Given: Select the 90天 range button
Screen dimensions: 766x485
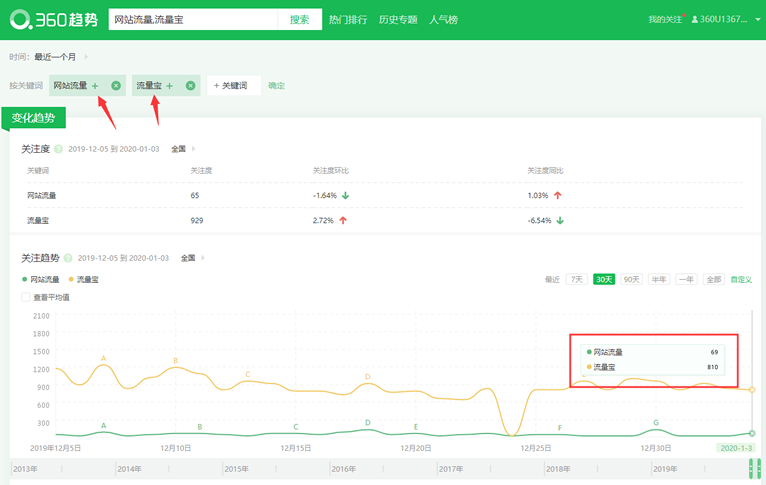Looking at the screenshot, I should tap(631, 279).
